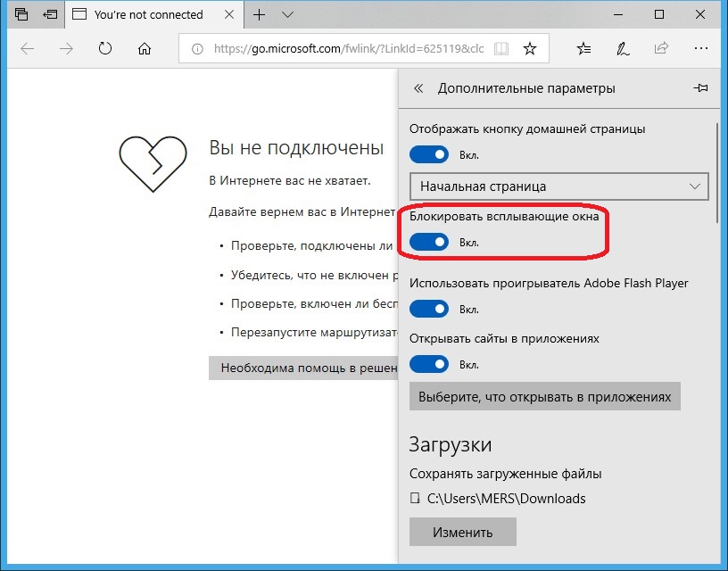Open the home page icon
The height and width of the screenshot is (571, 728).
145,48
